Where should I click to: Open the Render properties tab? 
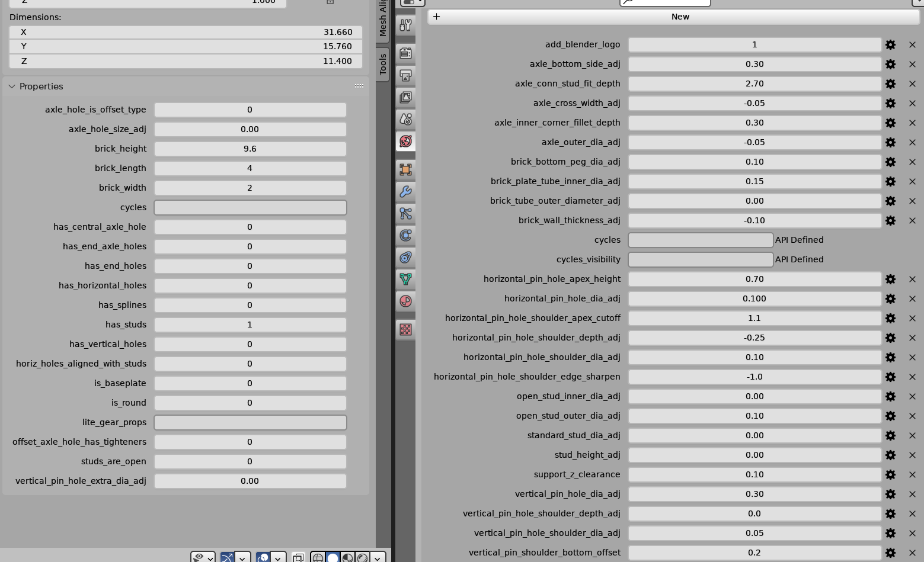[x=405, y=53]
